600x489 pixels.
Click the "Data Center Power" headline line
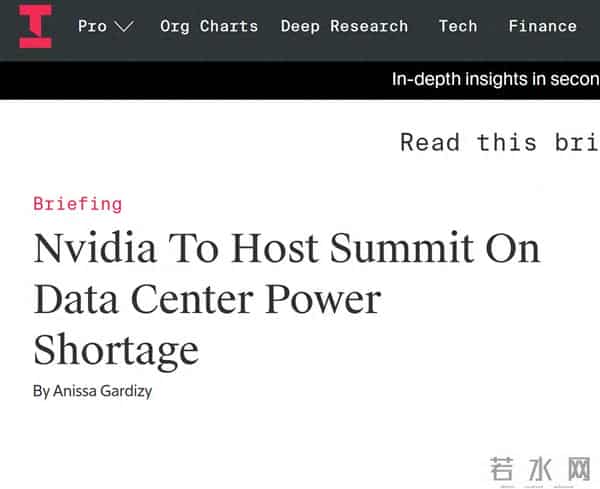click(x=207, y=299)
